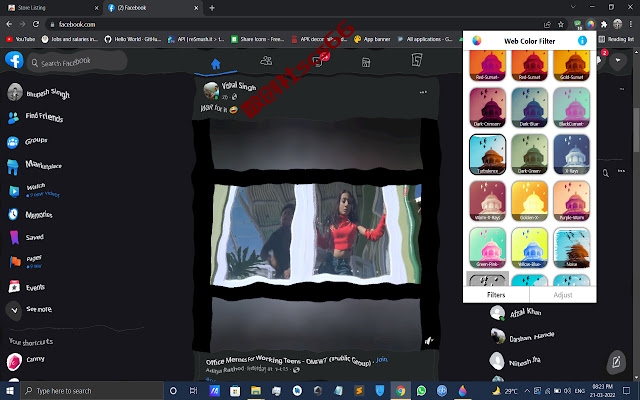Open the Marketplace tab icon in top navigation
640x400 pixels.
pyautogui.click(x=366, y=62)
